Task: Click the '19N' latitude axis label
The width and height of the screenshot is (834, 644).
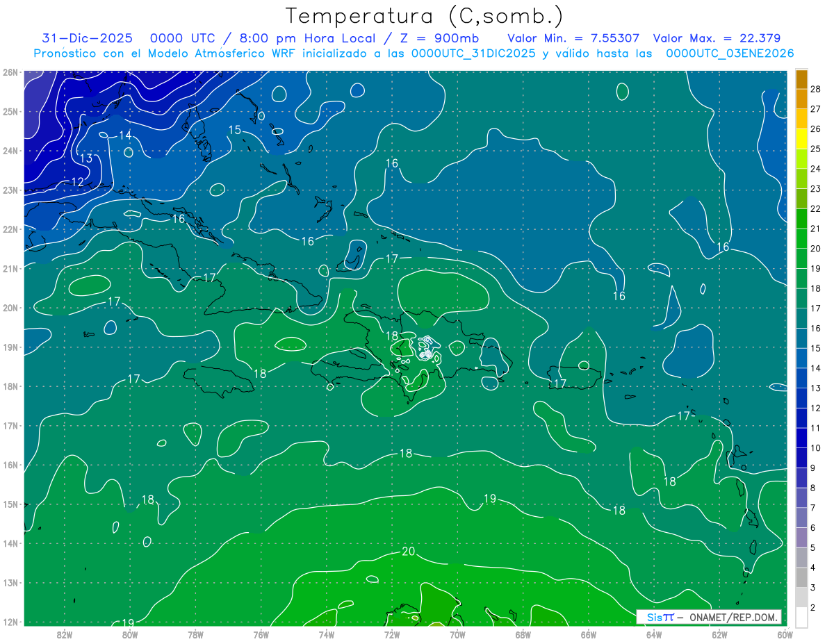Action: click(10, 347)
